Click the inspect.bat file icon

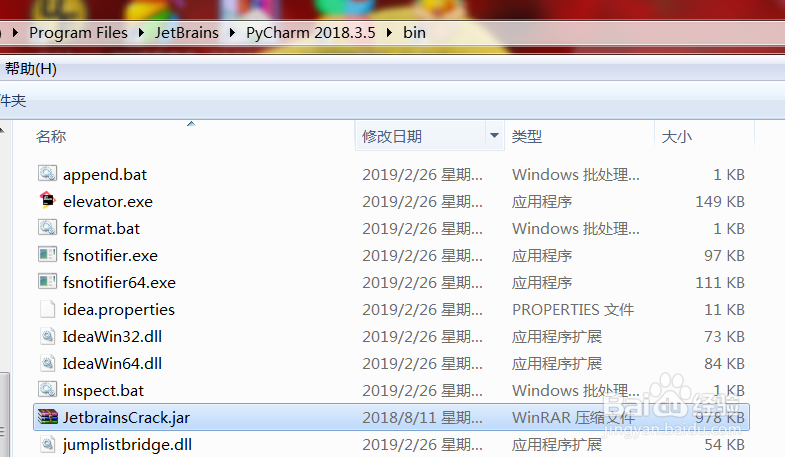[48, 389]
